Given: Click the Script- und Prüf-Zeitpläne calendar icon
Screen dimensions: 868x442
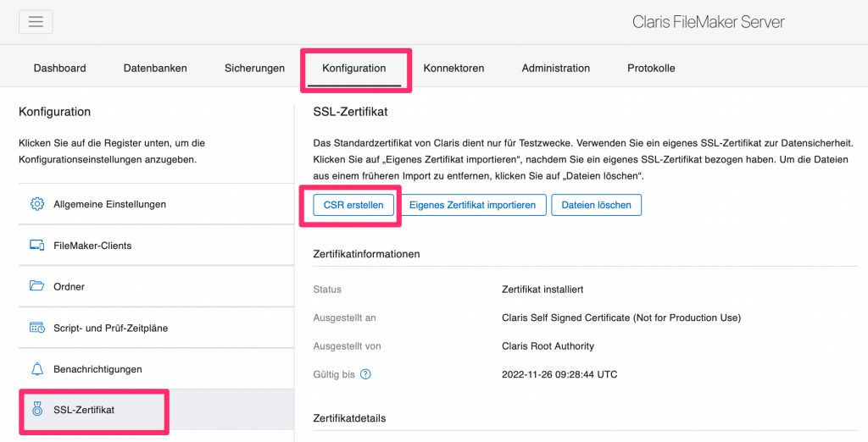Looking at the screenshot, I should [x=36, y=328].
